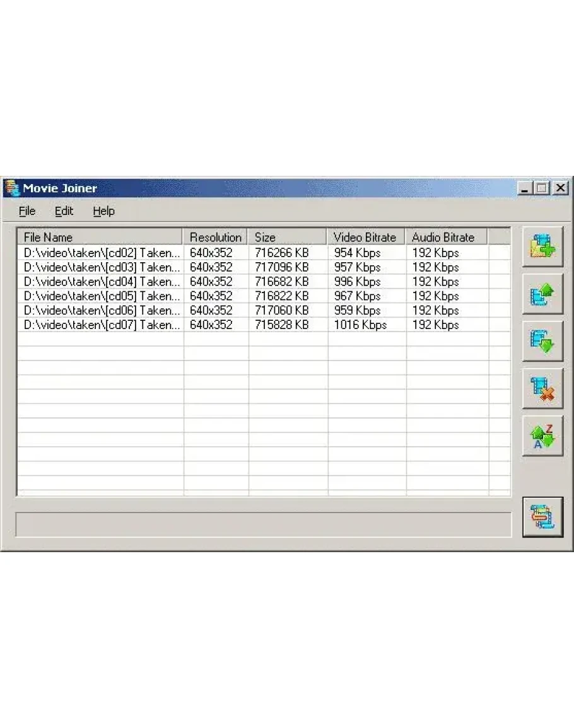Click the Add movie files icon
This screenshot has width=574, height=728.
tap(542, 247)
